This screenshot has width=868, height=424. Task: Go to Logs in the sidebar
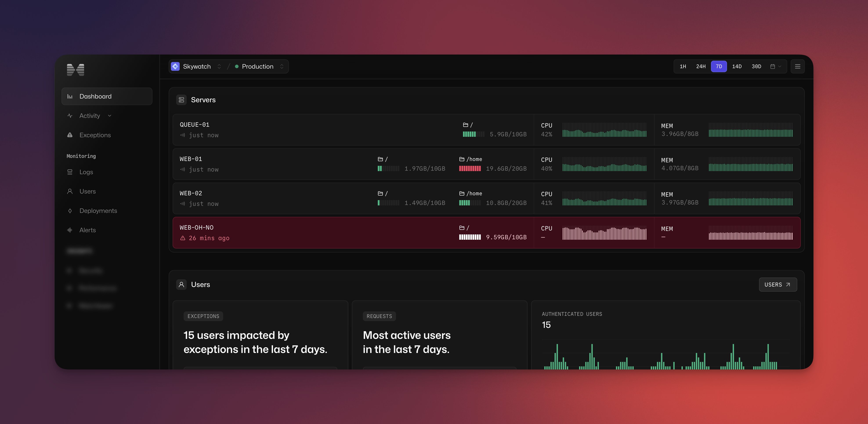pyautogui.click(x=86, y=172)
